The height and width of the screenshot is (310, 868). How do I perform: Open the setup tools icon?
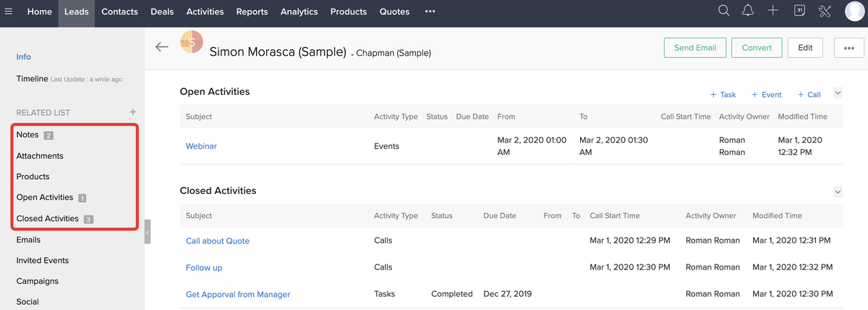[x=825, y=11]
